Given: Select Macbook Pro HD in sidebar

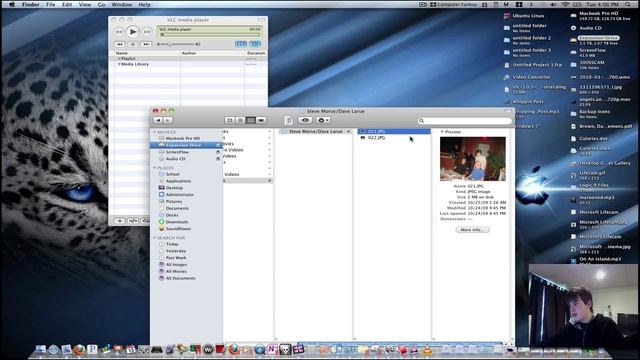Looking at the screenshot, I should click(x=182, y=138).
